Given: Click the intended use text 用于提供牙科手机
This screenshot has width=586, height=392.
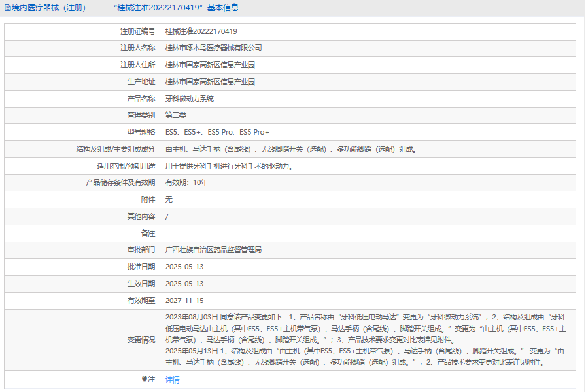Looking at the screenshot, I should click(x=229, y=166).
